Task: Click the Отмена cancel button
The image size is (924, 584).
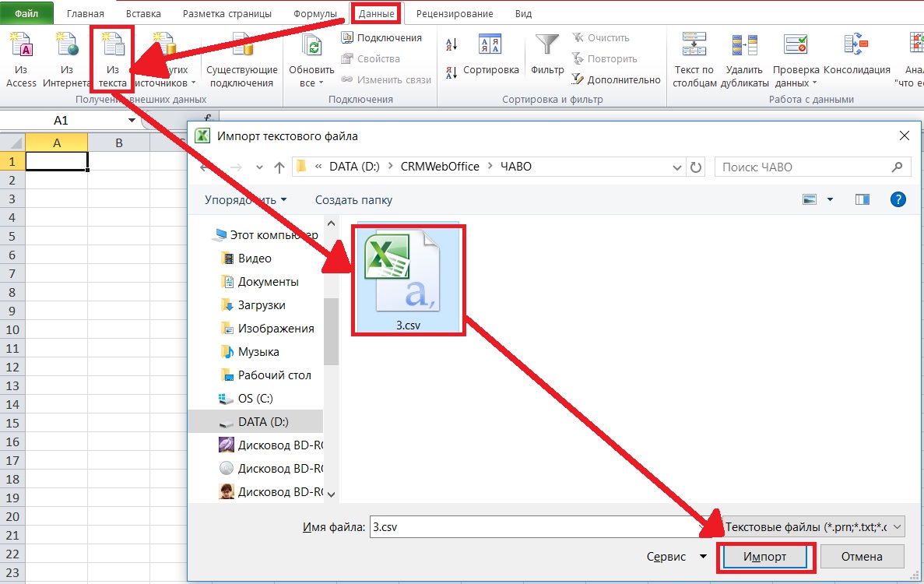Action: point(862,557)
